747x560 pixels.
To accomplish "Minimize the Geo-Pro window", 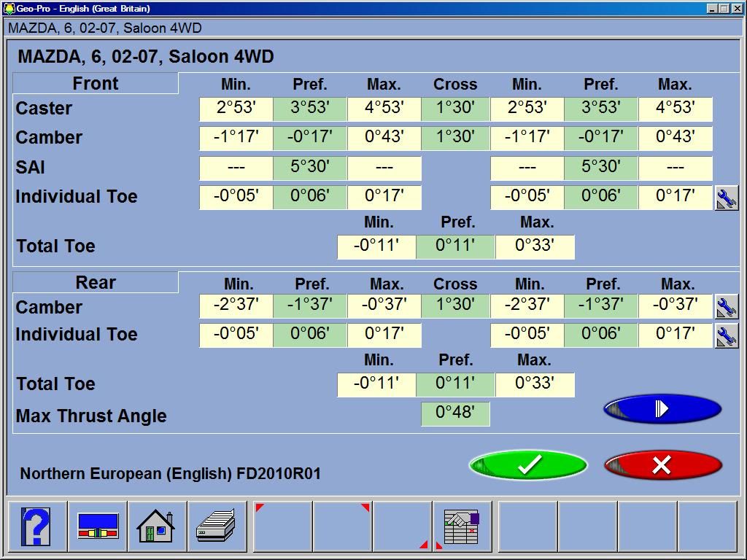I will (x=712, y=9).
